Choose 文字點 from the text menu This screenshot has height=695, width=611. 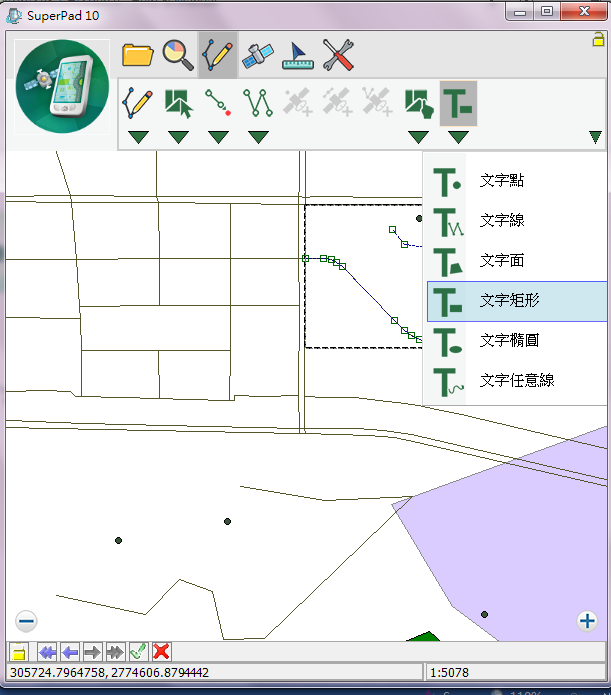pos(517,181)
